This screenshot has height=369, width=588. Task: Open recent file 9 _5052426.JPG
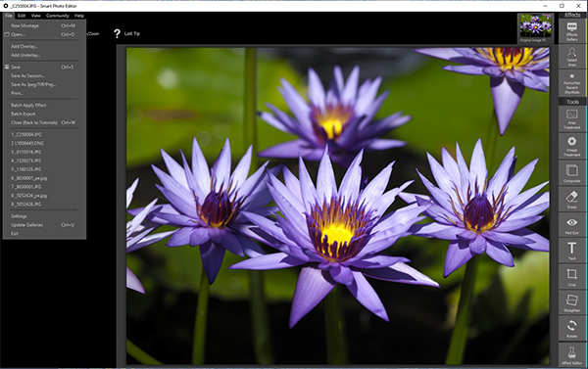pos(44,205)
